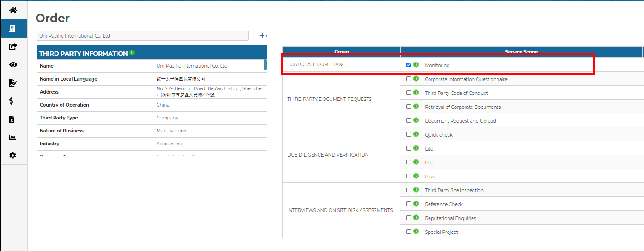Click the dollar sign sidebar icon
644x251 pixels.
pos(13,101)
